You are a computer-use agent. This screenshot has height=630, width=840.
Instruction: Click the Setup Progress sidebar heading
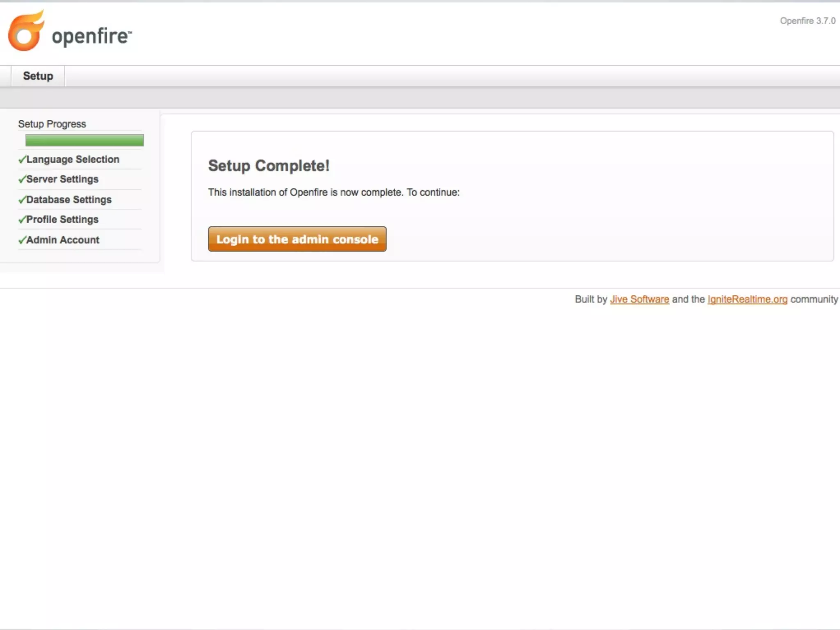click(x=52, y=124)
